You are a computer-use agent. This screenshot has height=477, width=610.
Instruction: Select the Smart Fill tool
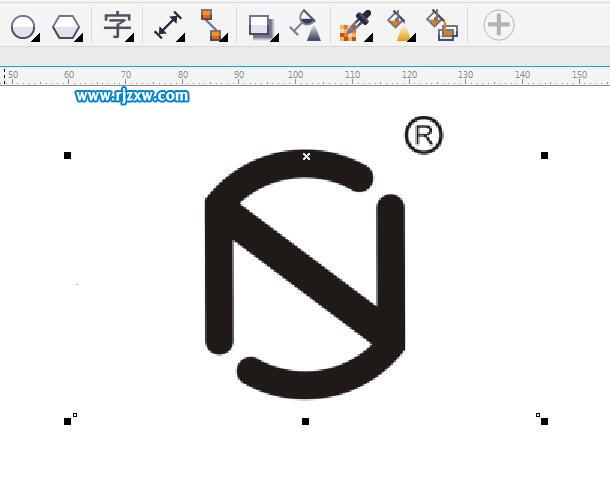442,25
